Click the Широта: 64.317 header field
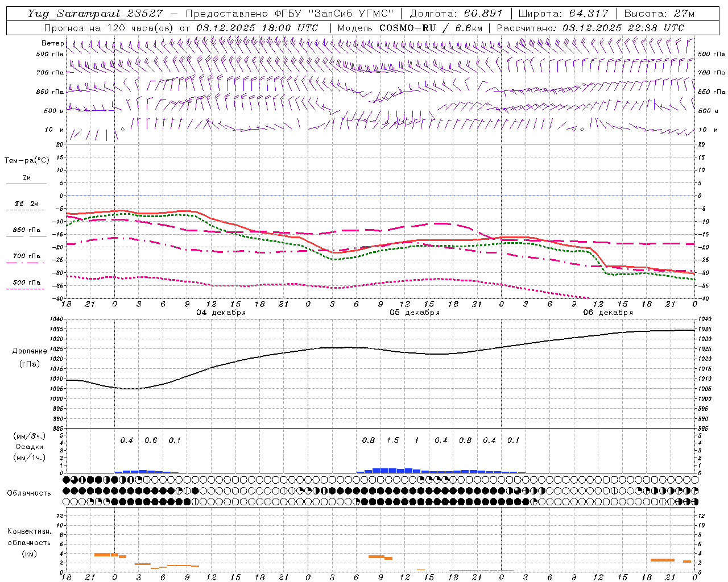728x582 pixels. pos(563,14)
